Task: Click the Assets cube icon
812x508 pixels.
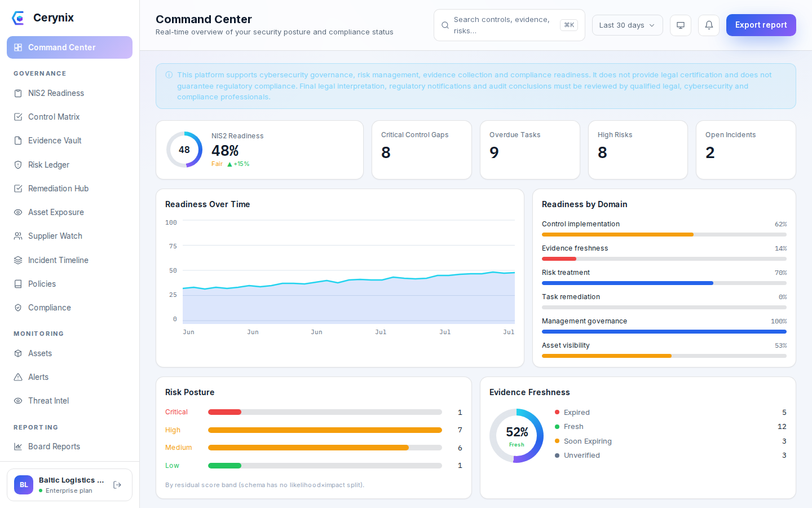Action: coord(18,353)
